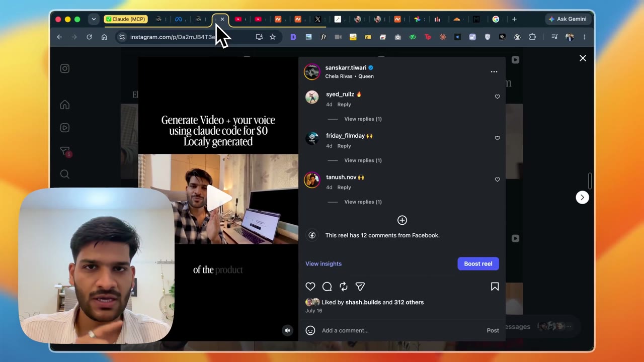Click the Ask Gemini button

tap(568, 19)
